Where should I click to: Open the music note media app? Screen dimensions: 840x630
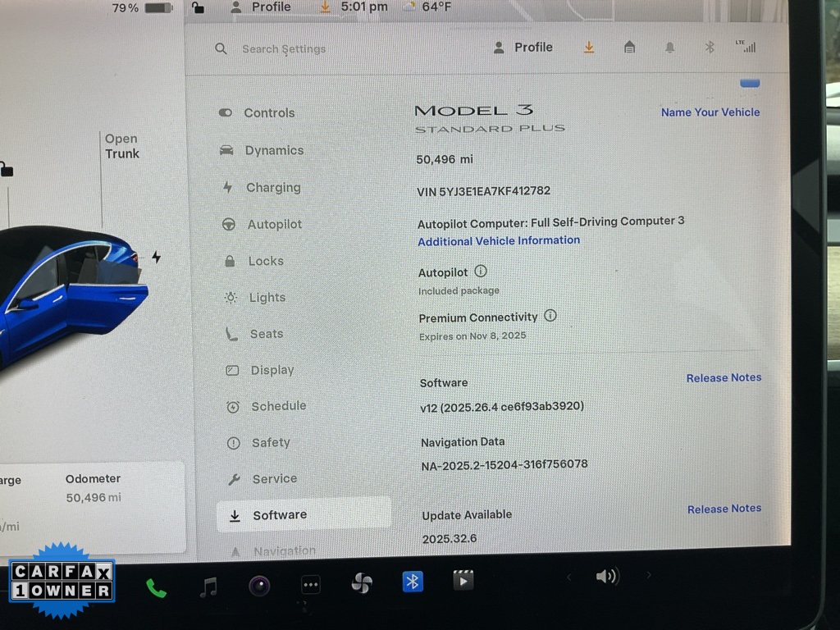[209, 586]
